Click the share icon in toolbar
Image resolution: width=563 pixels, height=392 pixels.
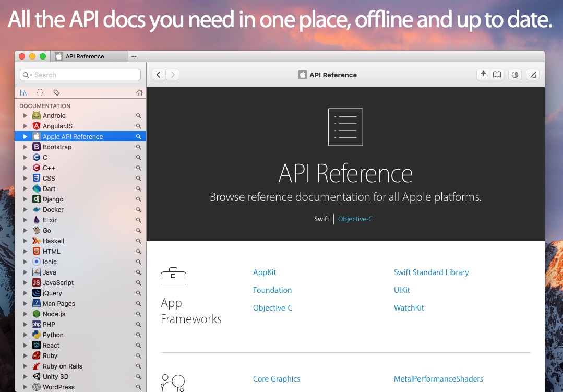(x=483, y=75)
